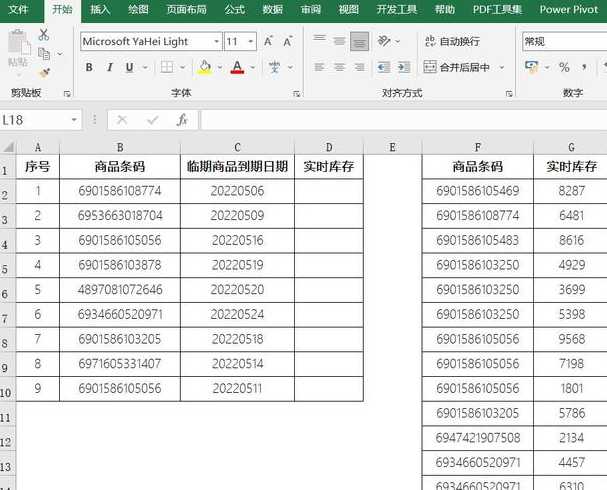Viewport: 607px width, 490px height.
Task: Open the 文件 tab
Action: [18, 9]
